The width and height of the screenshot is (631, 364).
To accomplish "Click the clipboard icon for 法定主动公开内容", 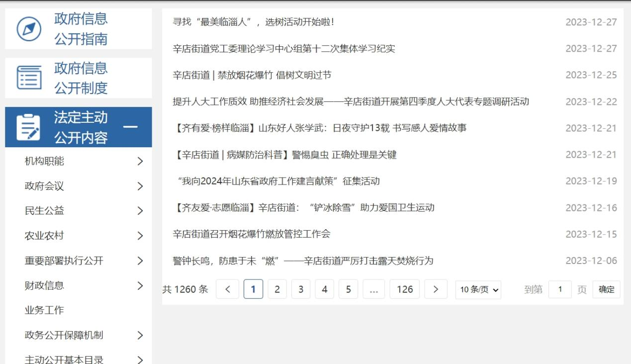I will [29, 127].
